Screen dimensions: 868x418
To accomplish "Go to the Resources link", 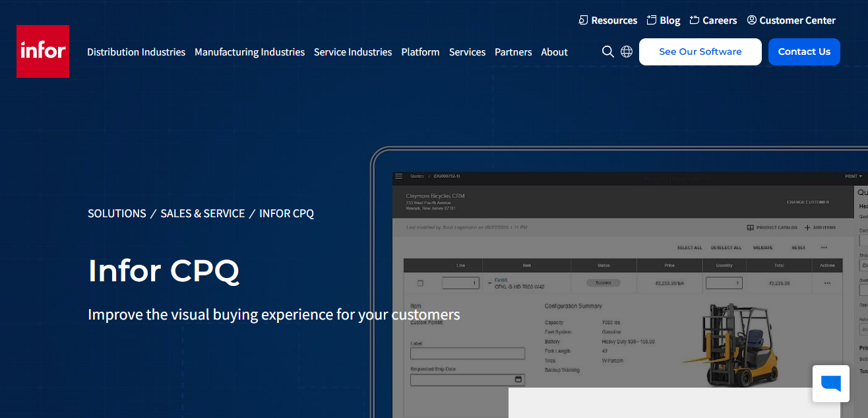I will click(x=614, y=20).
